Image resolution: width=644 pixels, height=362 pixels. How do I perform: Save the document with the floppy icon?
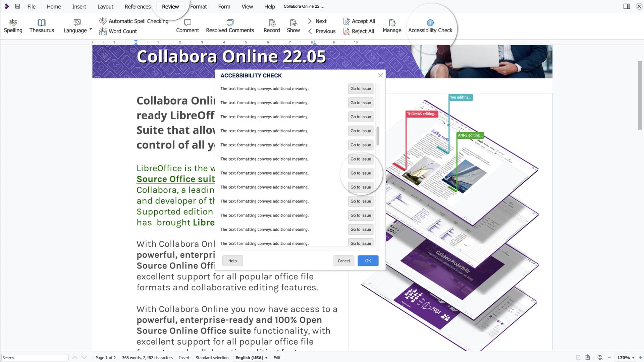[17, 6]
